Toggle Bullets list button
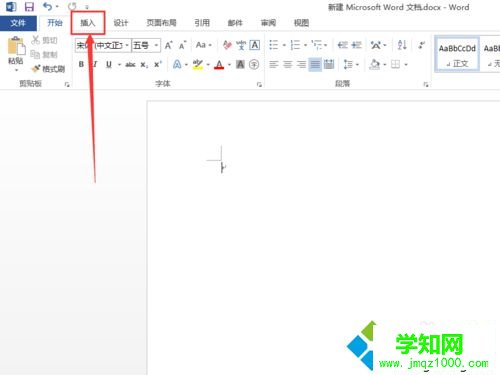The width and height of the screenshot is (500, 375). tap(274, 45)
